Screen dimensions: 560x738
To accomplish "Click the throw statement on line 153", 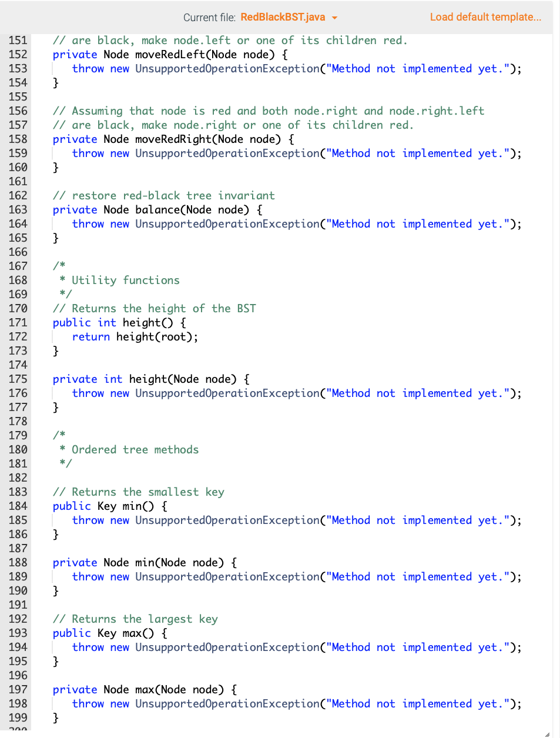I will coord(297,69).
